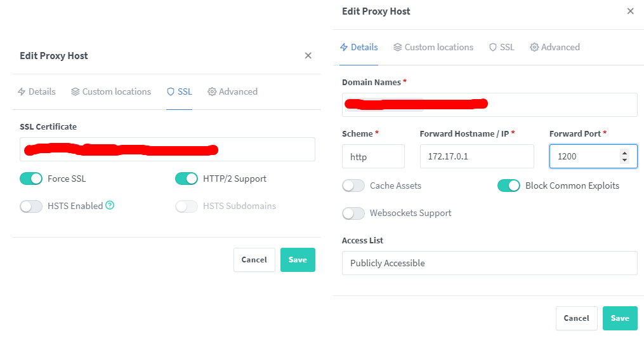Switch to Advanced tab in right dialog
The height and width of the screenshot is (338, 644).
tap(555, 47)
